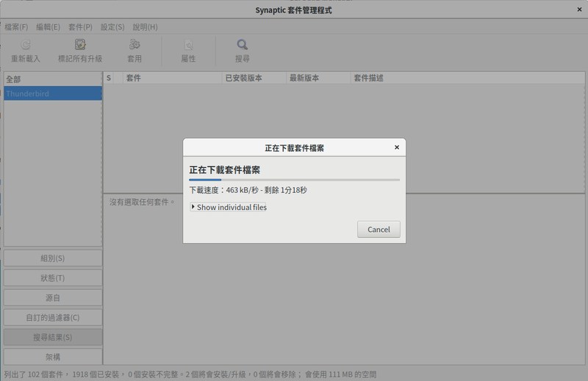Open the 編輯(E) menu
The image size is (588, 381).
48,27
